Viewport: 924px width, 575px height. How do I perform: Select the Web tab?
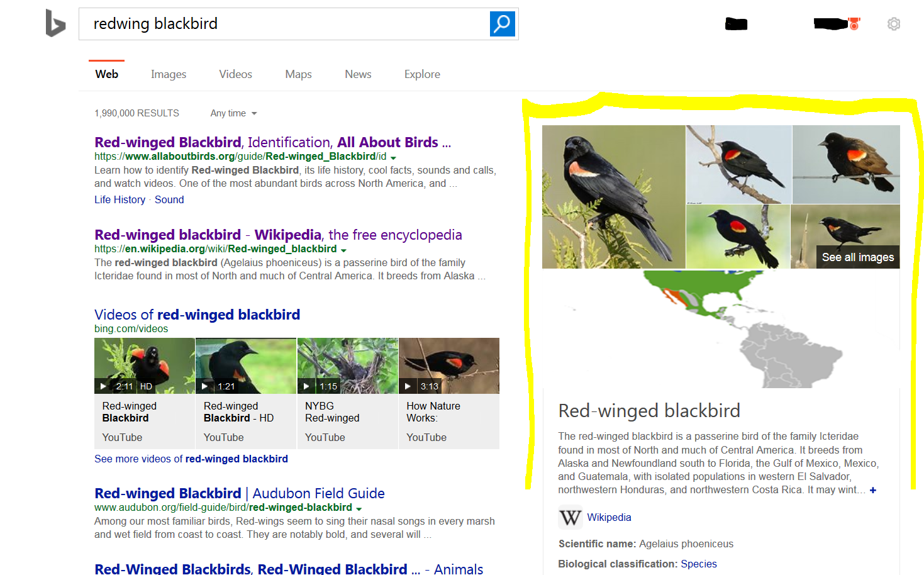pos(107,74)
